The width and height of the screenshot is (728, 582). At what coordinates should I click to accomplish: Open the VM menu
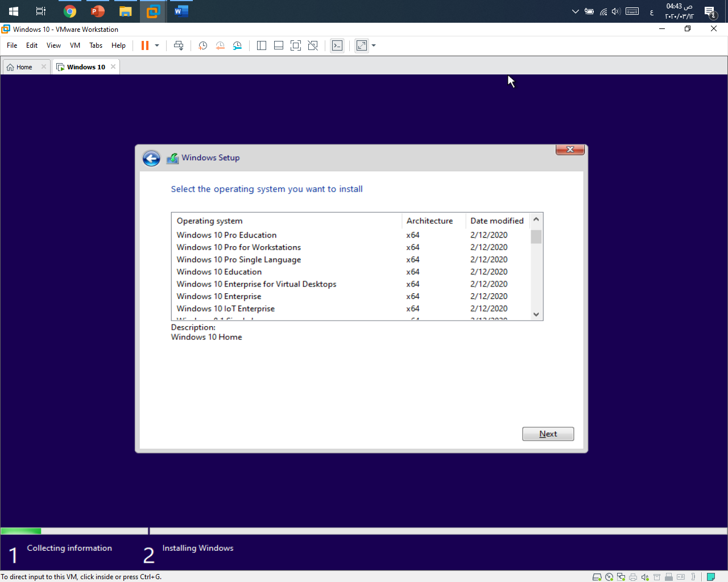(x=75, y=45)
